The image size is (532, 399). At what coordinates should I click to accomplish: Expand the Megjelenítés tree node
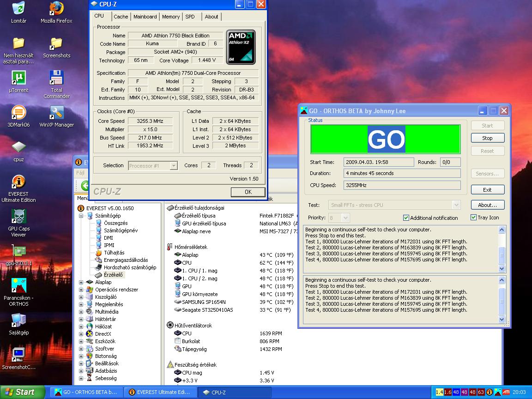[81, 304]
